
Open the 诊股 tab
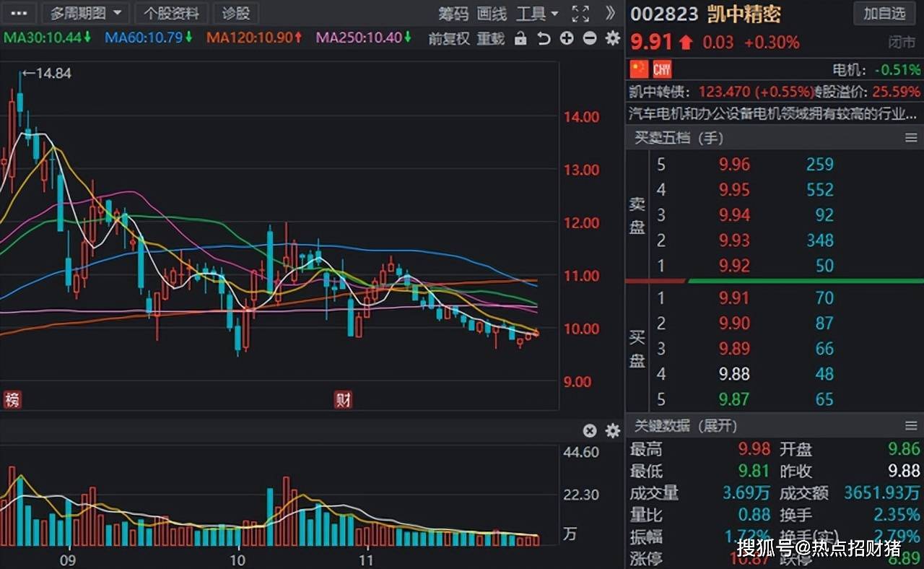[x=236, y=13]
